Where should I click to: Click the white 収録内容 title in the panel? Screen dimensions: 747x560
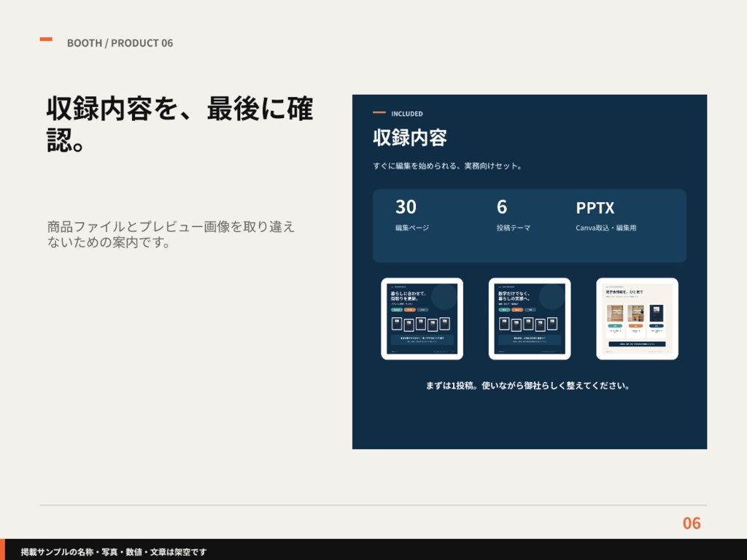tap(410, 138)
